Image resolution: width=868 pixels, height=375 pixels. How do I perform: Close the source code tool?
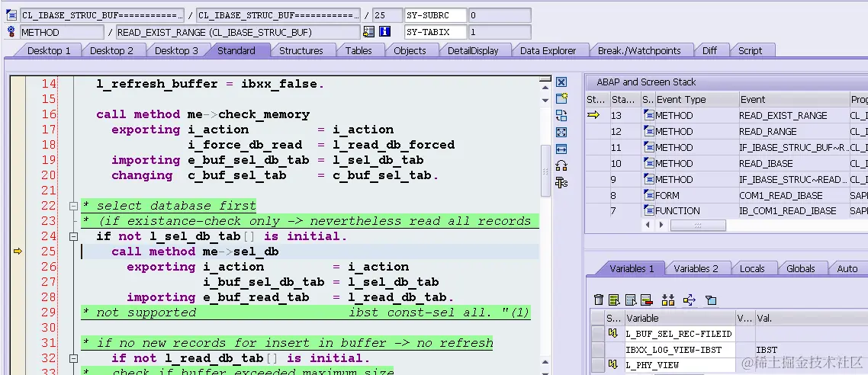click(561, 82)
